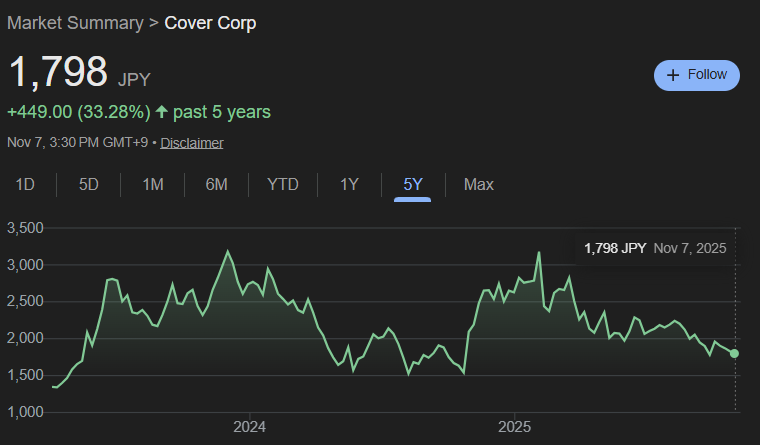The image size is (760, 445).
Task: Click the 2,500 y-axis label
Action: point(25,302)
